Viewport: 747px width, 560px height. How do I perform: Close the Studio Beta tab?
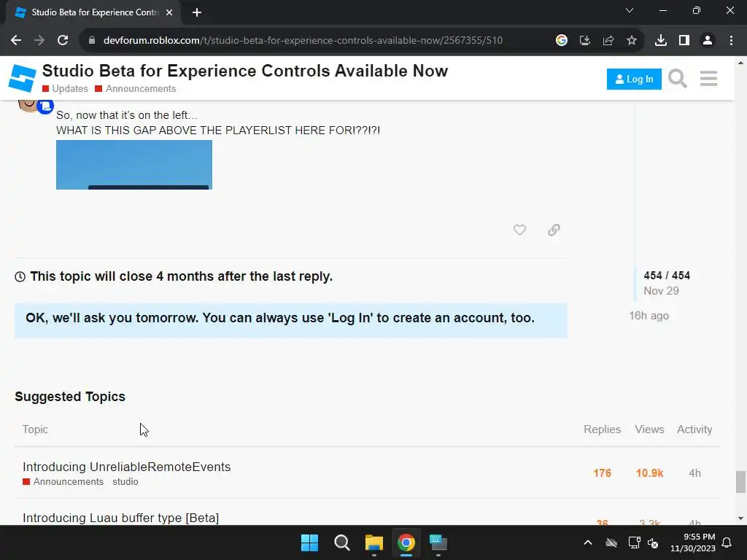(169, 12)
